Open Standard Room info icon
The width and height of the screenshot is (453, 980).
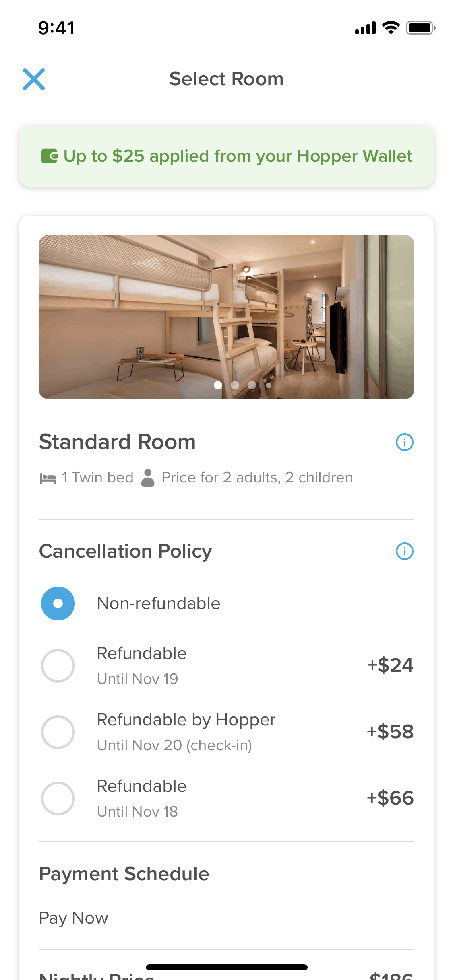coord(404,442)
